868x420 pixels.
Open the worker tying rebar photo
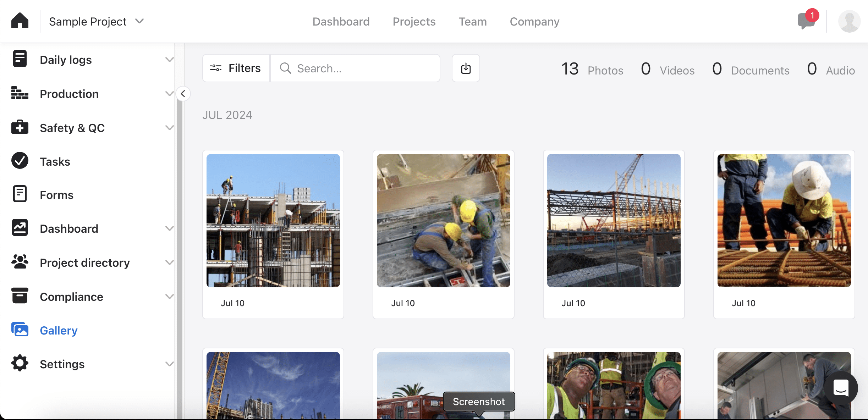click(784, 220)
